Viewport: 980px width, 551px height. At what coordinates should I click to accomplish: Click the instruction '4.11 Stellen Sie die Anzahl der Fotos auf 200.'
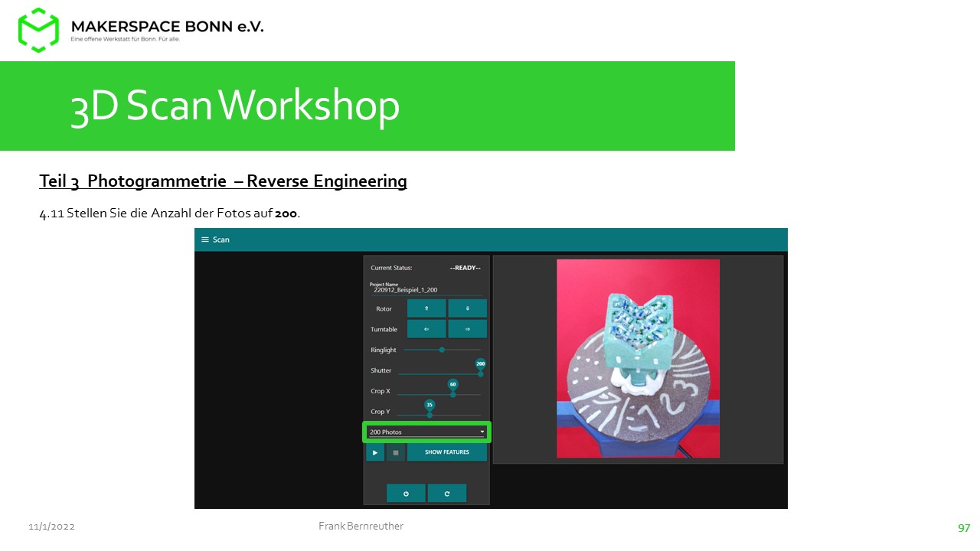pyautogui.click(x=170, y=214)
